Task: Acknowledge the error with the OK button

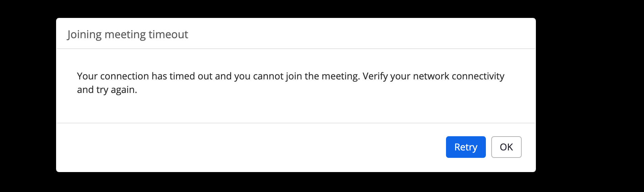Action: coord(506,147)
